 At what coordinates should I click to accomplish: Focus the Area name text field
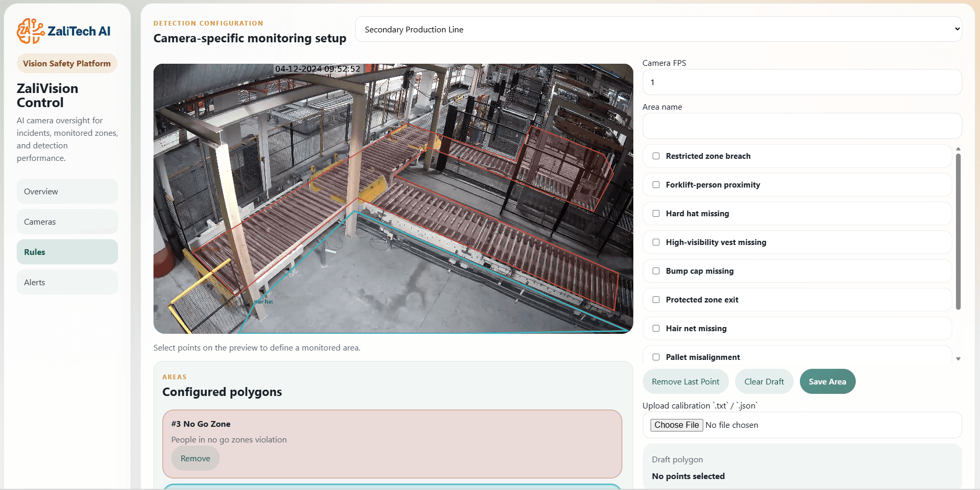(802, 126)
